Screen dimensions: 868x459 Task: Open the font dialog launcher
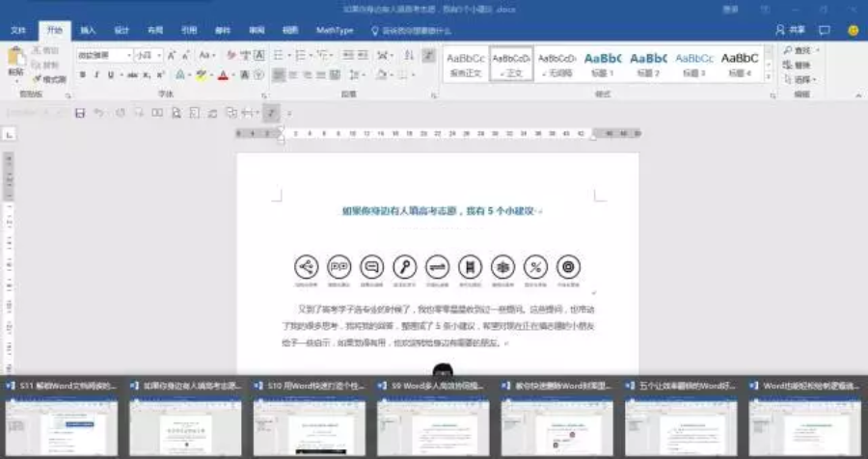(x=263, y=95)
